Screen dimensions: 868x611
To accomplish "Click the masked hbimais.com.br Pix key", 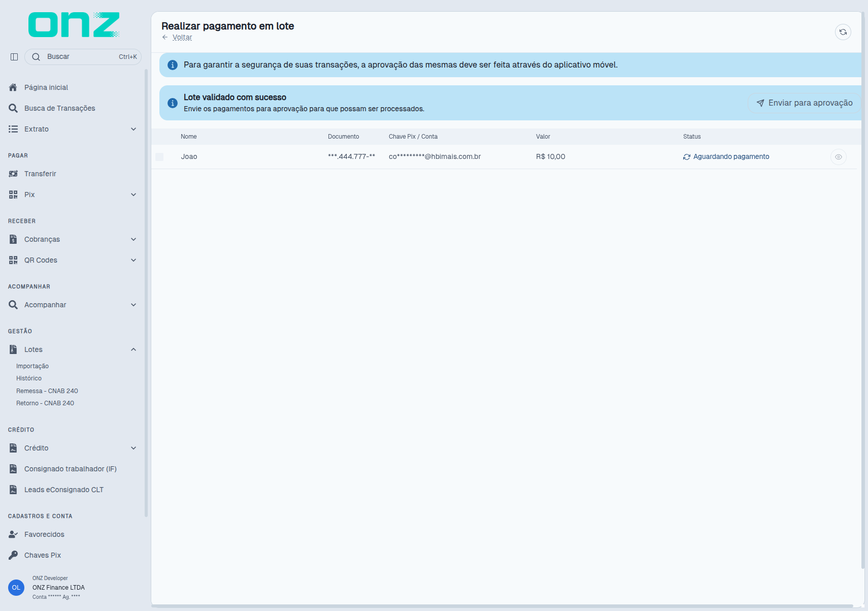I will tap(435, 157).
